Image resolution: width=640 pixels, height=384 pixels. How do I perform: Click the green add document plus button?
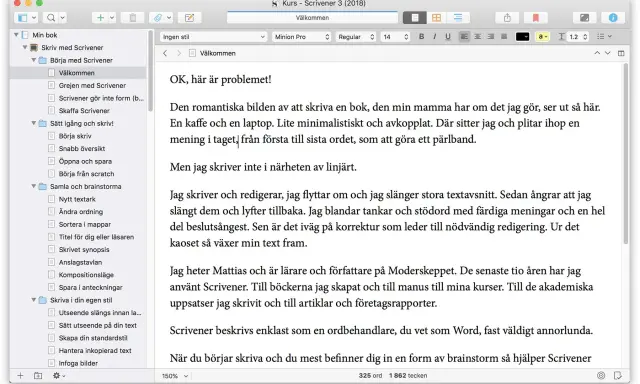pyautogui.click(x=100, y=18)
